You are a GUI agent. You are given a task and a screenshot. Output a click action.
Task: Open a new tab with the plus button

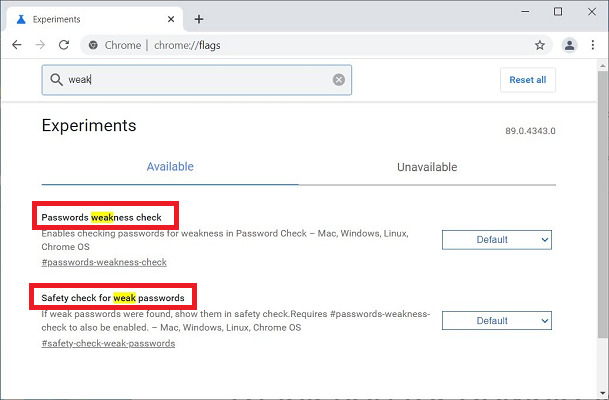coord(199,19)
